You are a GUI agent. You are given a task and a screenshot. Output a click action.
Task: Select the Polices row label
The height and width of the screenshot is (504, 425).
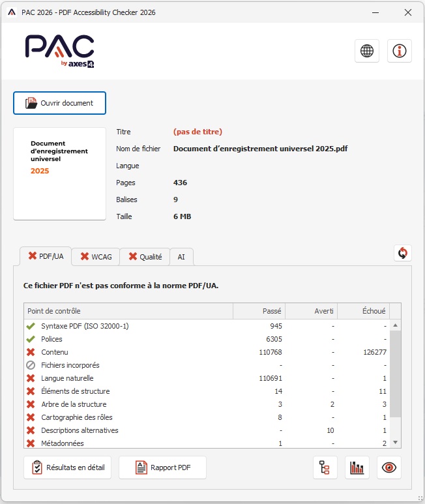pos(51,339)
